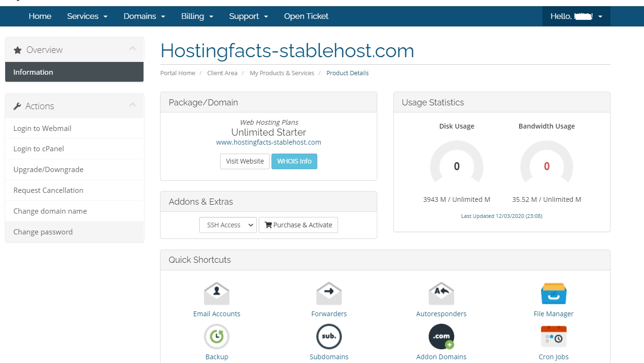Open the Backup shortcut icon
This screenshot has width=644, height=363.
click(x=217, y=337)
